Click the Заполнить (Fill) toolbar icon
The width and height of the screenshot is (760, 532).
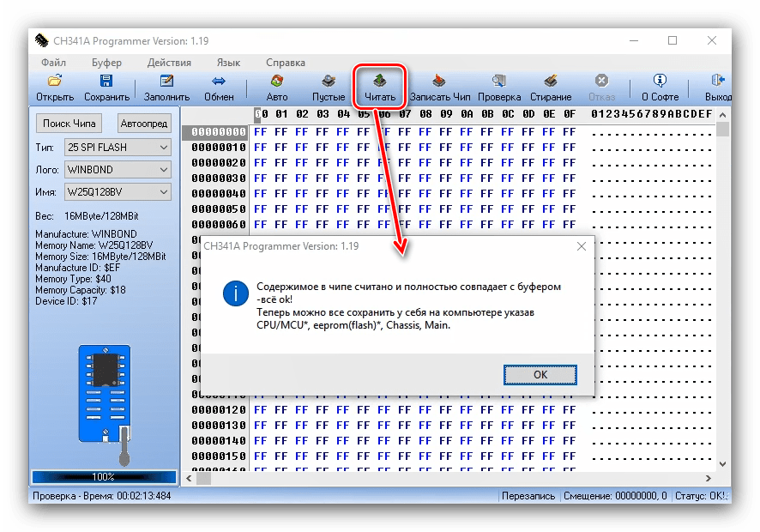click(x=166, y=82)
